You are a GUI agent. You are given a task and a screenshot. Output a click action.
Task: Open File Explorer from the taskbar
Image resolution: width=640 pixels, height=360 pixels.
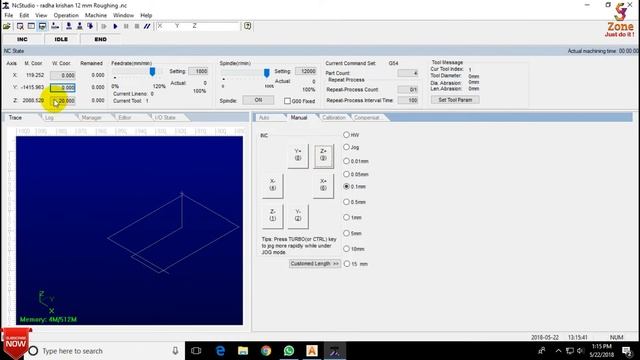click(243, 351)
